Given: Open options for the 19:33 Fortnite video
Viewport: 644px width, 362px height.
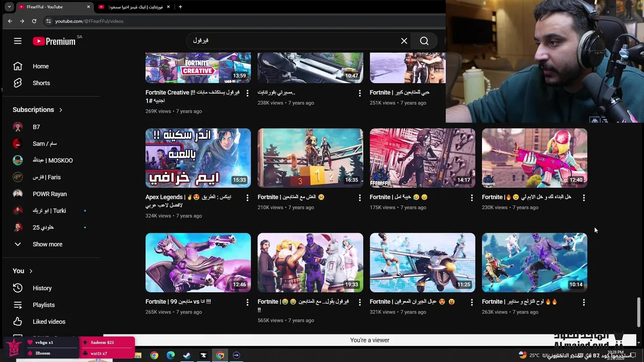Looking at the screenshot, I should tap(359, 303).
